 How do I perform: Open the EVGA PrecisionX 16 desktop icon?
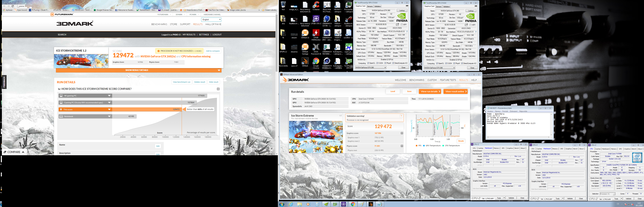(x=316, y=49)
